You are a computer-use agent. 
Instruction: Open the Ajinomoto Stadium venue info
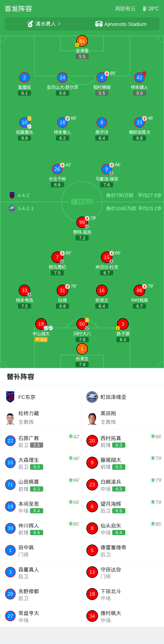pos(121,24)
